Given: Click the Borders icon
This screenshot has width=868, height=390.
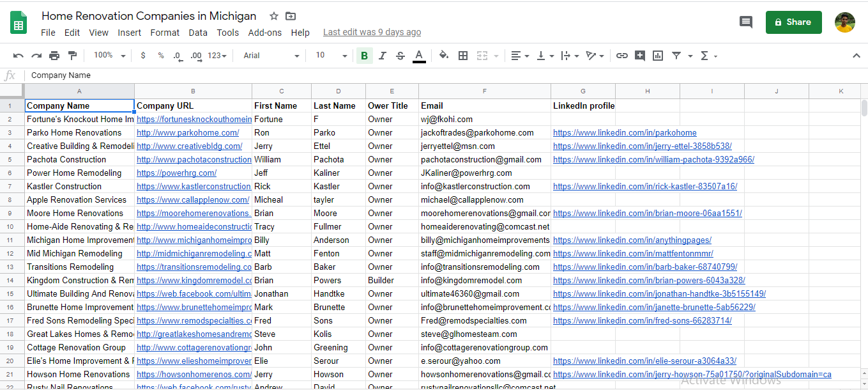Looking at the screenshot, I should click(463, 56).
